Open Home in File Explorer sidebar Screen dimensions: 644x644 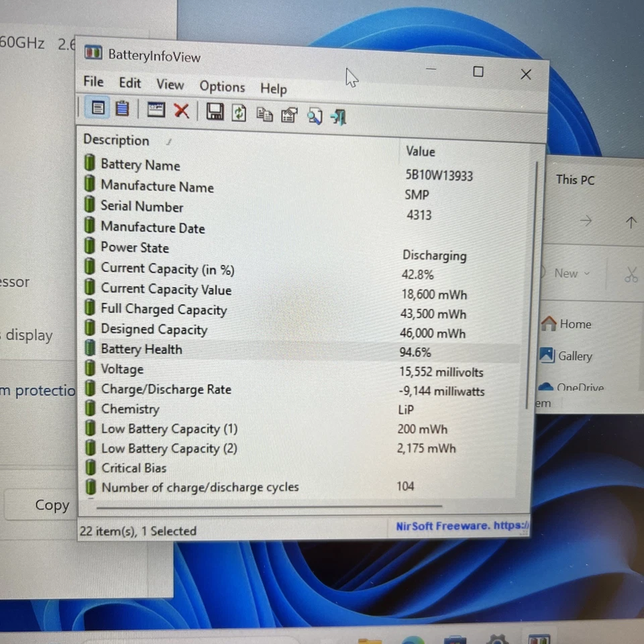point(566,324)
